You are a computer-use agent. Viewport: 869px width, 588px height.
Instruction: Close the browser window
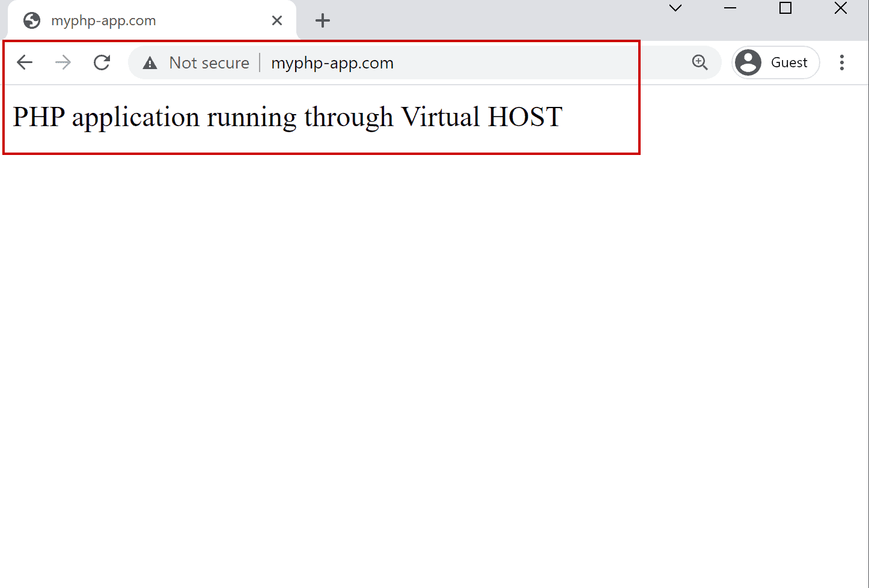click(841, 8)
